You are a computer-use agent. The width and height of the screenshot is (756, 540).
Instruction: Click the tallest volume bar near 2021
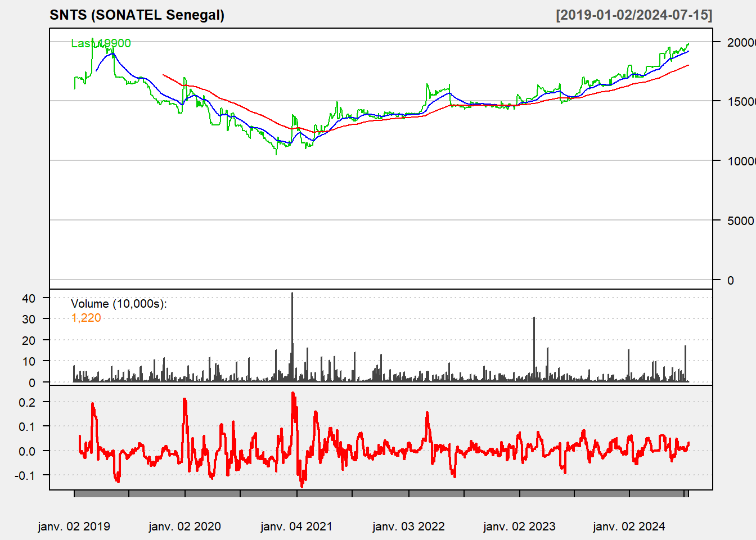click(x=292, y=337)
